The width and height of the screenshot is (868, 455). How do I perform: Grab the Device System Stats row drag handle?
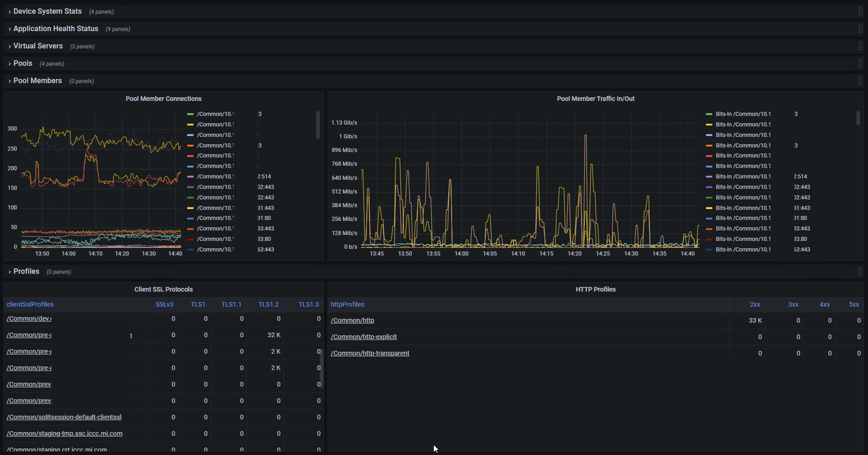(x=860, y=12)
